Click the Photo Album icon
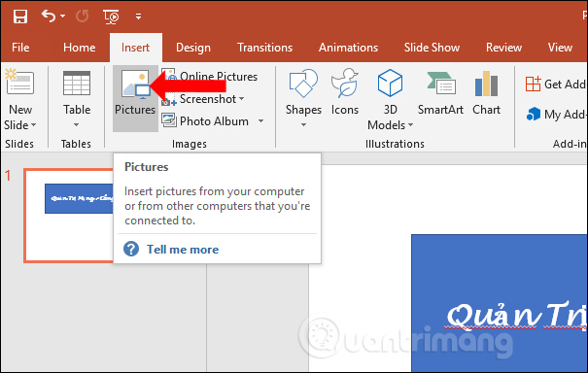Image resolution: width=588 pixels, height=373 pixels. pyautogui.click(x=169, y=120)
